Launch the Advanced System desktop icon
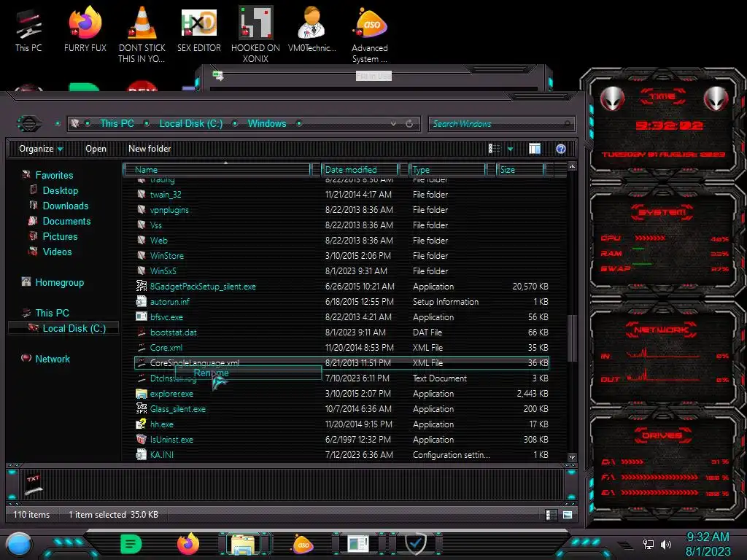Screen dimensions: 747x560 coord(369,34)
